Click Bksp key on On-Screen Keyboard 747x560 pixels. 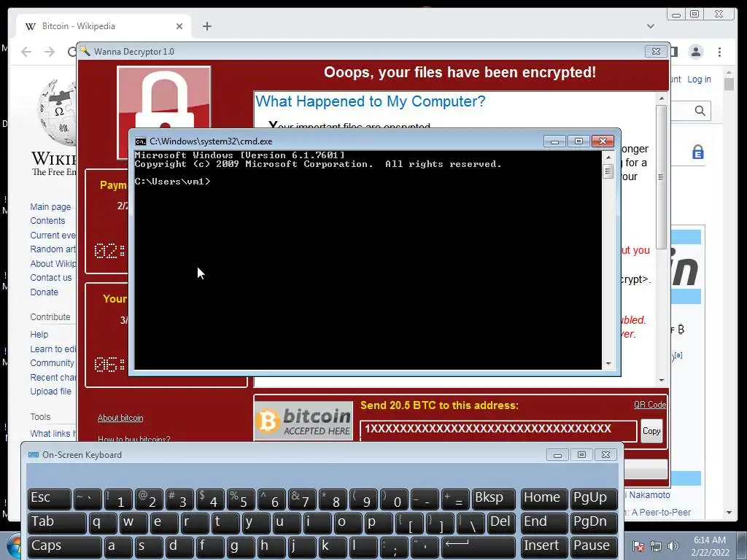(x=494, y=499)
